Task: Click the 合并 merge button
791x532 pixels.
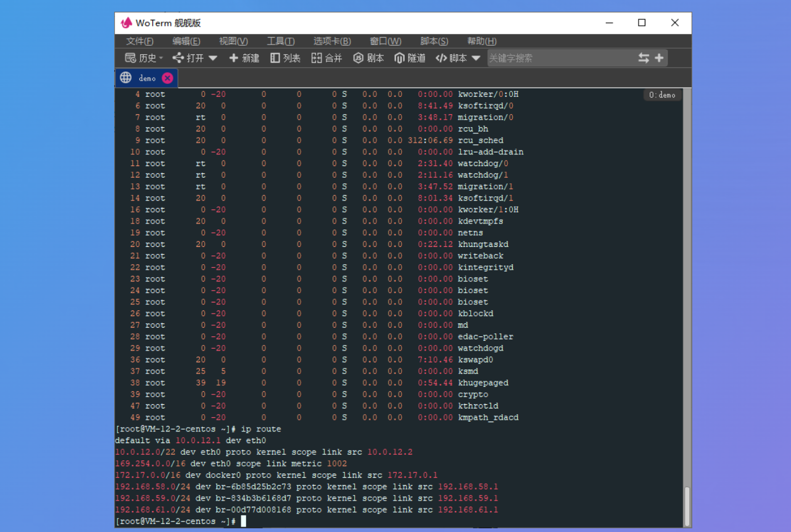Action: tap(326, 58)
